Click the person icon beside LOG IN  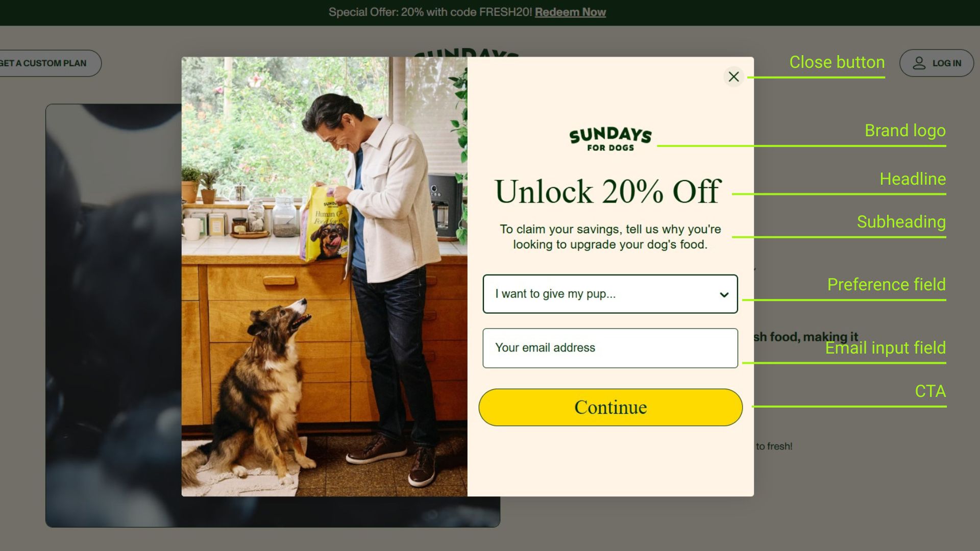tap(919, 63)
